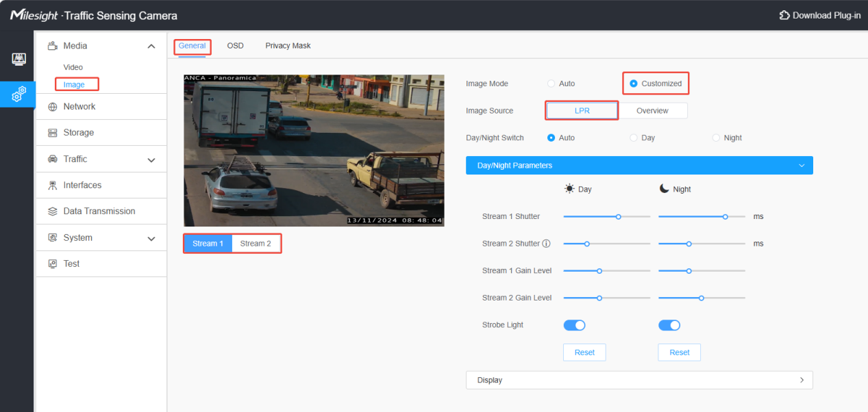Click the Test menu icon
868x412 pixels.
[x=53, y=264]
